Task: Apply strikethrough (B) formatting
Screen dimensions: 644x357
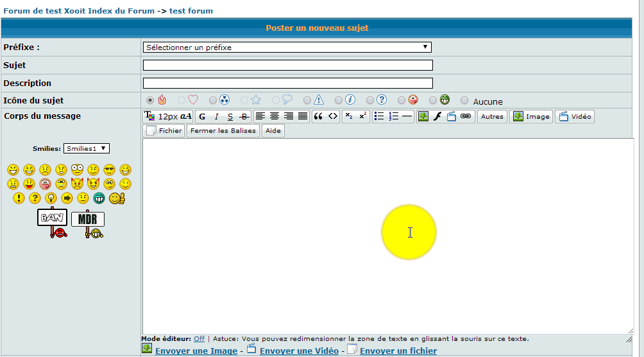Action: pos(244,117)
